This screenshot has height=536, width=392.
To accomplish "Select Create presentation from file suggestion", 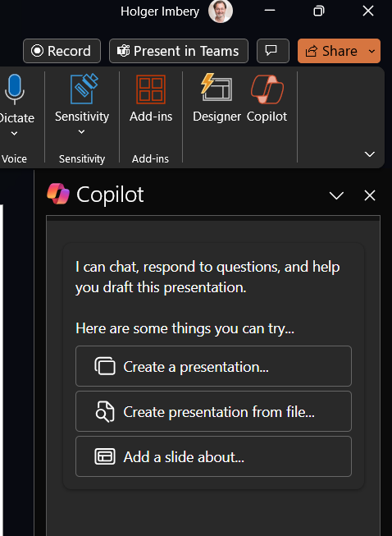I will (x=213, y=411).
